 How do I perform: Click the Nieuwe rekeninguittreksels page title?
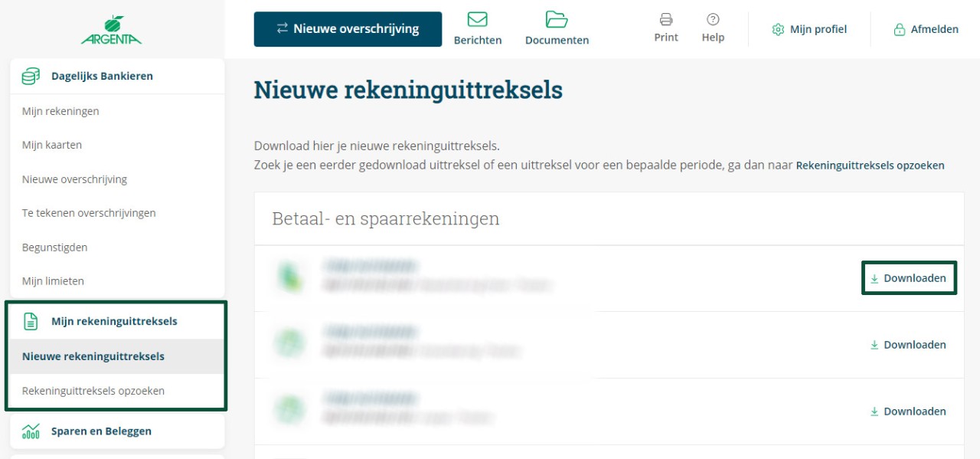pyautogui.click(x=408, y=90)
